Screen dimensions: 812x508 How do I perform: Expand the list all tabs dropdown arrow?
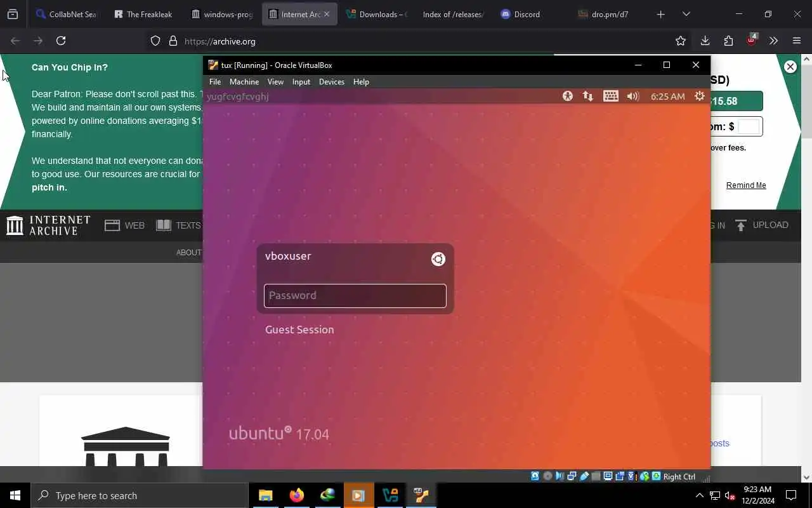(x=686, y=14)
